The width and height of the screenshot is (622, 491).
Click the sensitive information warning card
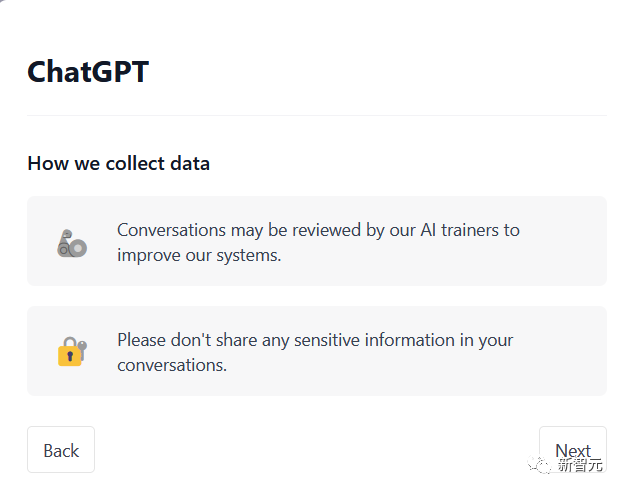(316, 351)
